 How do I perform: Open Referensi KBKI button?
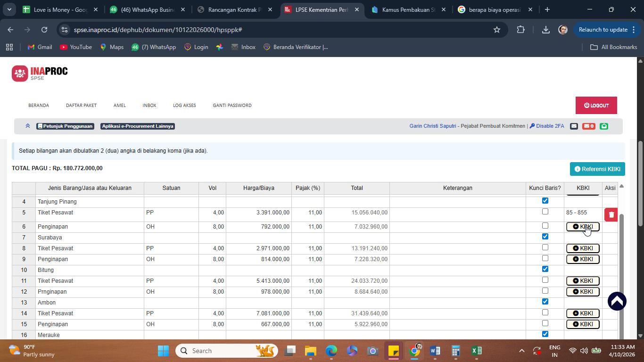click(597, 169)
